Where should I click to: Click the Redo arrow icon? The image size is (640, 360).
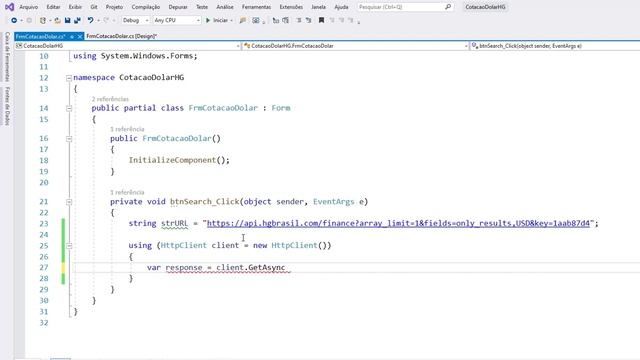coord(106,20)
